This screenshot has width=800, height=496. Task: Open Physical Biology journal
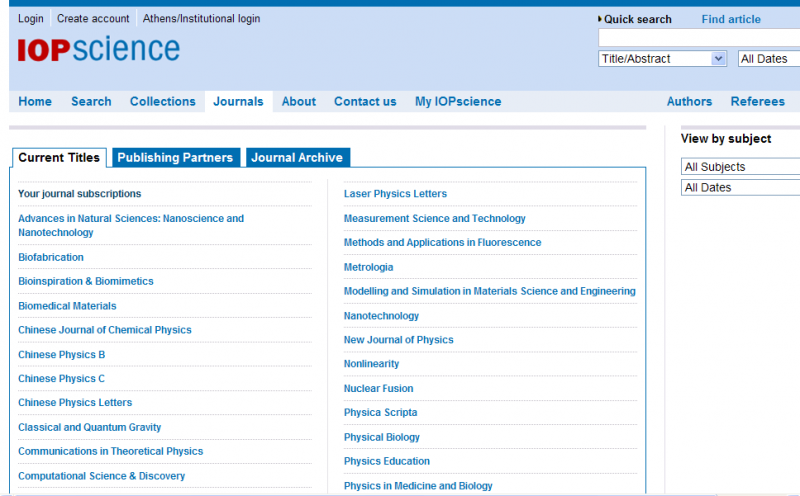pos(382,437)
